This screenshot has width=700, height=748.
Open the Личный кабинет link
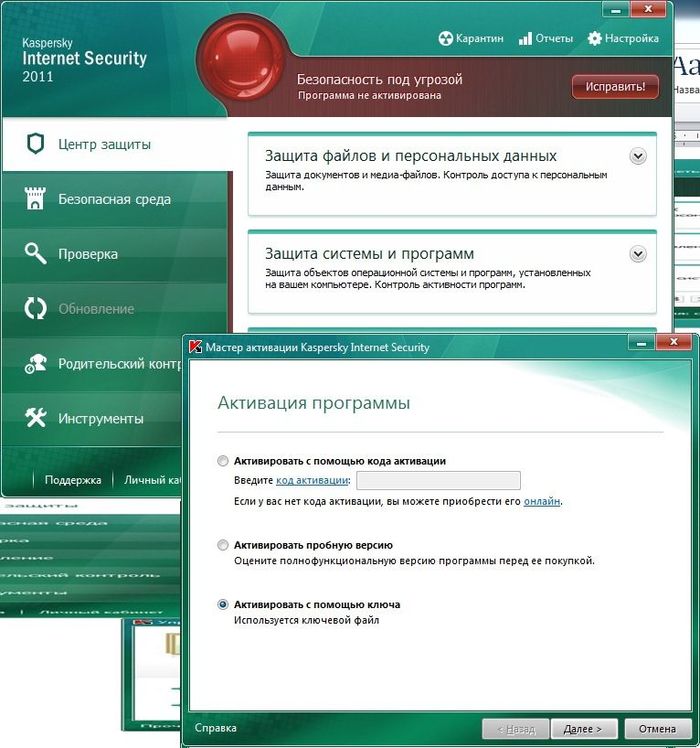[153, 480]
